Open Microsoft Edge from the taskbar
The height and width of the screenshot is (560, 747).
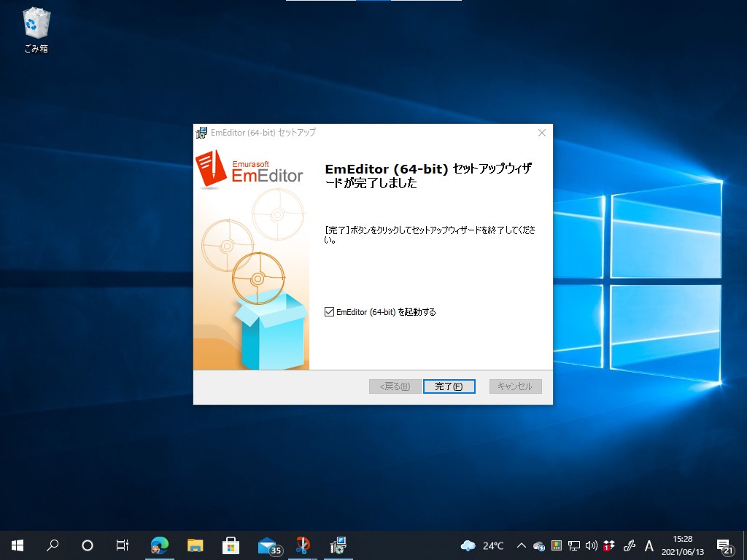159,545
